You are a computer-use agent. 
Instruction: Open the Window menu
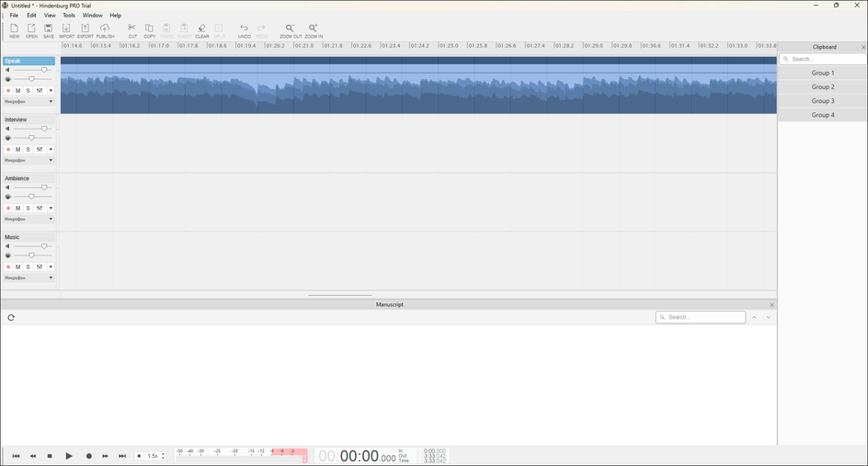coord(93,16)
